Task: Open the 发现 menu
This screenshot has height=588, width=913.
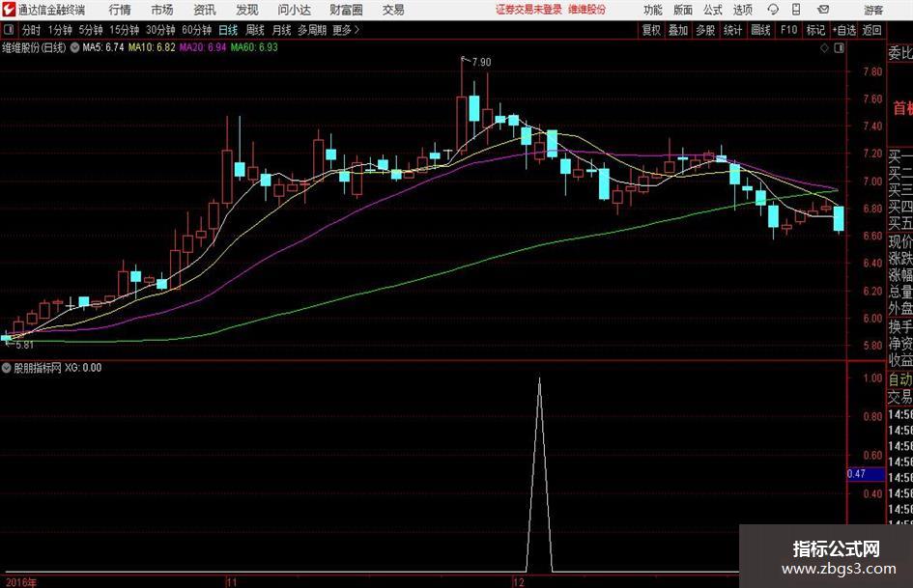Action: point(247,10)
